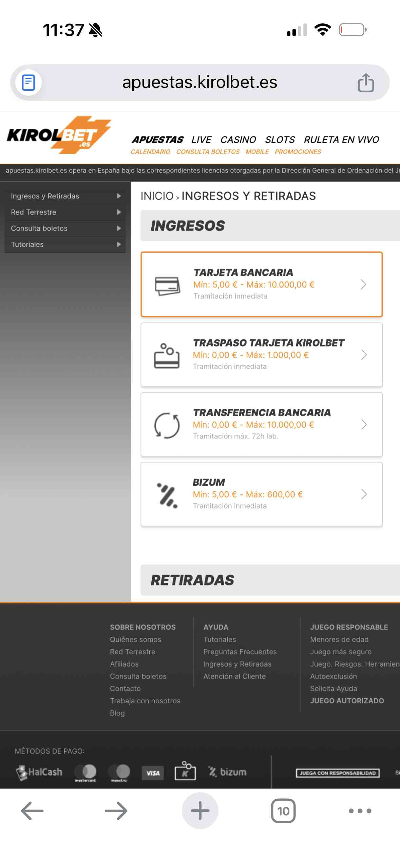Screen dimensions: 400x868
Task: Click the Tarjeta Bancaria card icon
Action: pyautogui.click(x=167, y=286)
